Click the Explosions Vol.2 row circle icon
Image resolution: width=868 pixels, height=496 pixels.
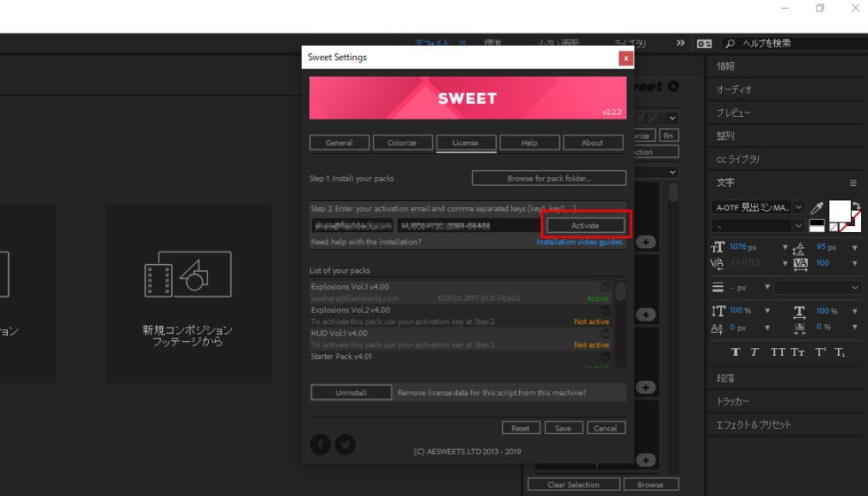[x=606, y=310]
